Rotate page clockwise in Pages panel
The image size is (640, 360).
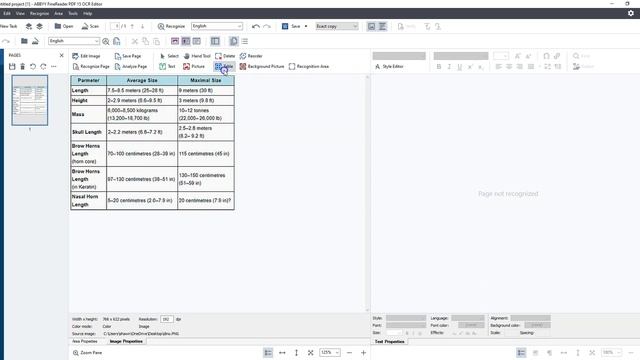tap(43, 66)
